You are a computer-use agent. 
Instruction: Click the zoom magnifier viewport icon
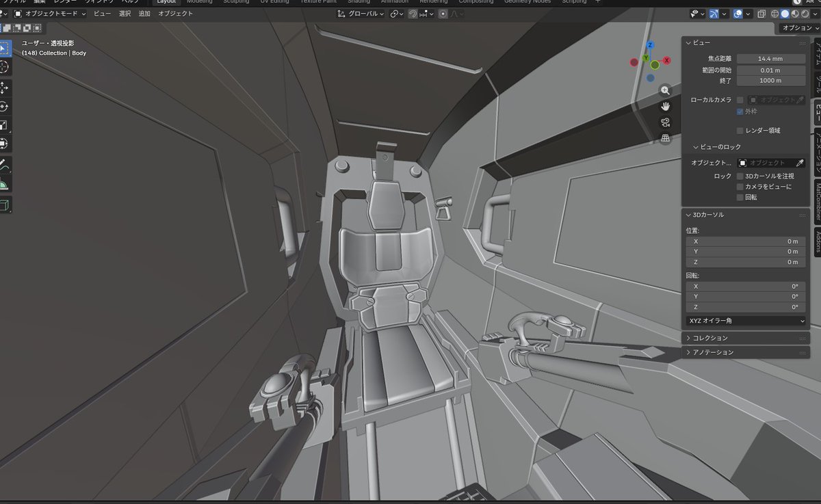665,90
